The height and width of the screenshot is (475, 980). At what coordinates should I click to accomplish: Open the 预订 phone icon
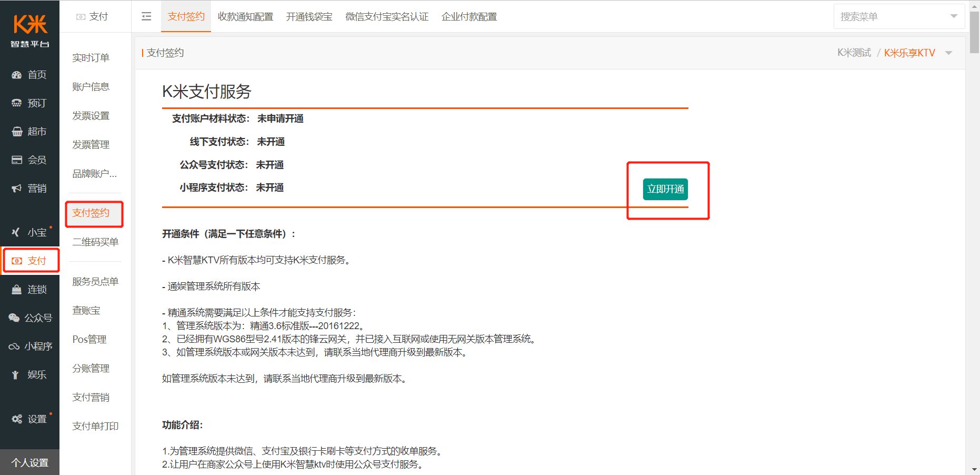click(x=17, y=103)
